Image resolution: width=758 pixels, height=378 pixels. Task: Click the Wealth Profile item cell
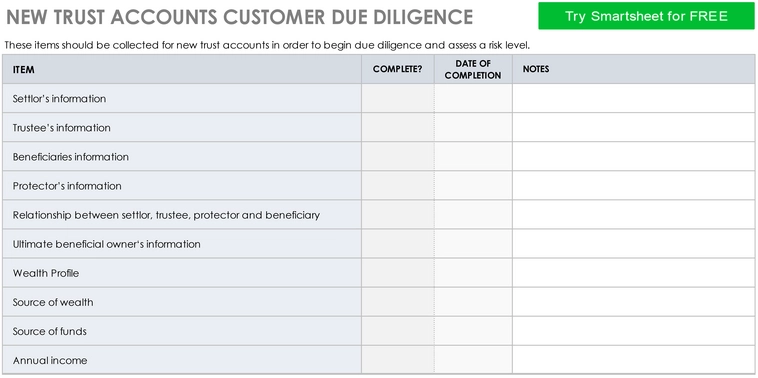182,273
